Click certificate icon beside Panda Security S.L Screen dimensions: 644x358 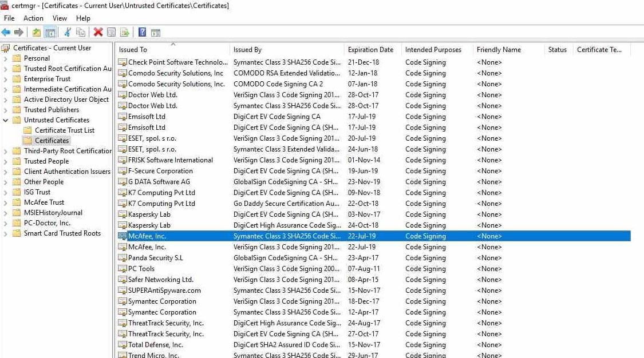click(123, 258)
